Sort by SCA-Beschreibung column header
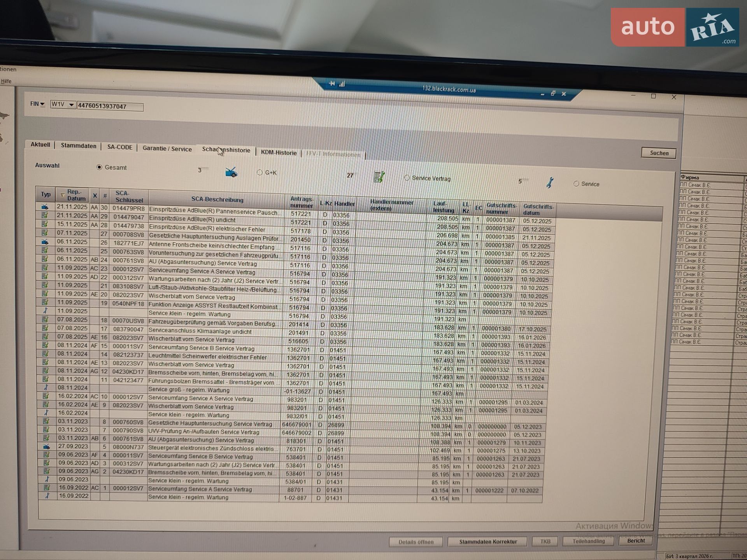The width and height of the screenshot is (747, 560). [x=217, y=199]
